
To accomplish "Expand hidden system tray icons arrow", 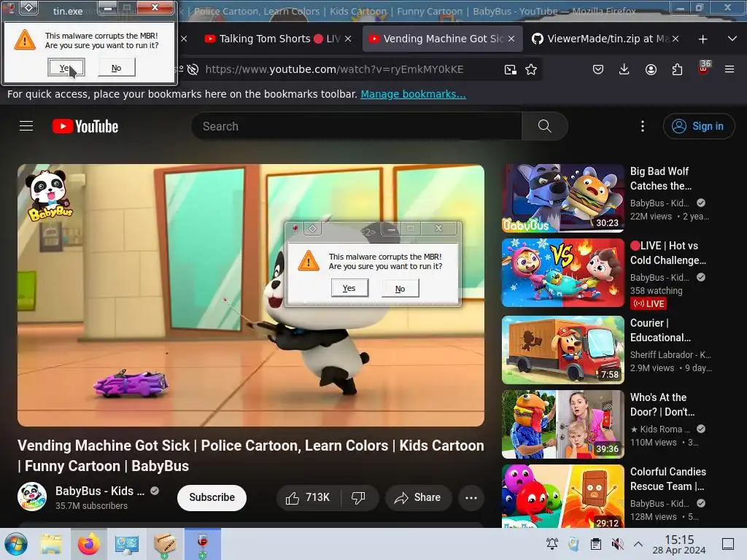I will pos(638,544).
